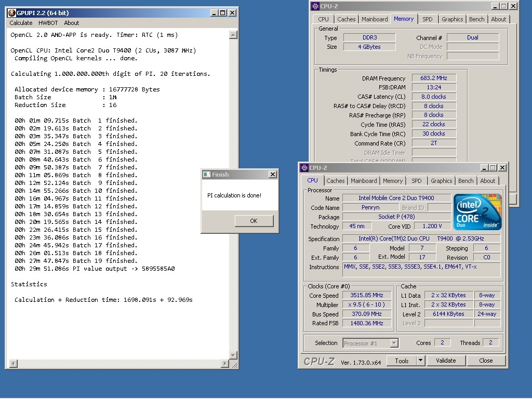Viewport: 532px width, 399px height.
Task: Click the Channel # value Dual
Action: coord(473,37)
